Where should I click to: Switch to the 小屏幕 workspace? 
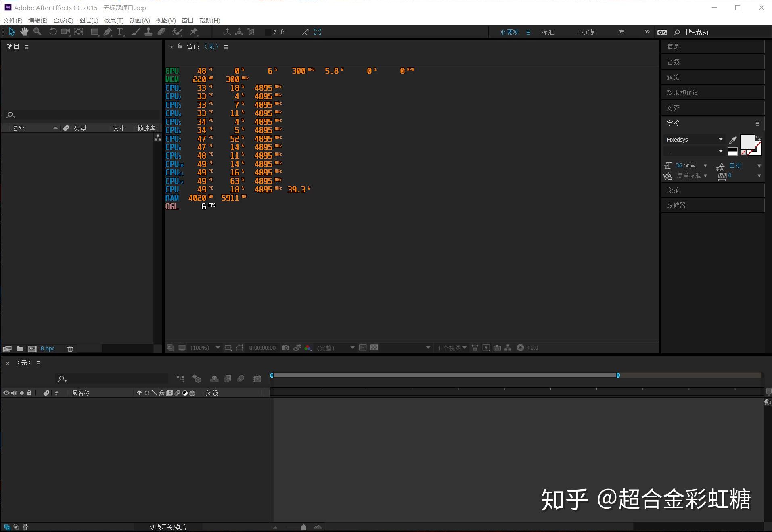586,32
